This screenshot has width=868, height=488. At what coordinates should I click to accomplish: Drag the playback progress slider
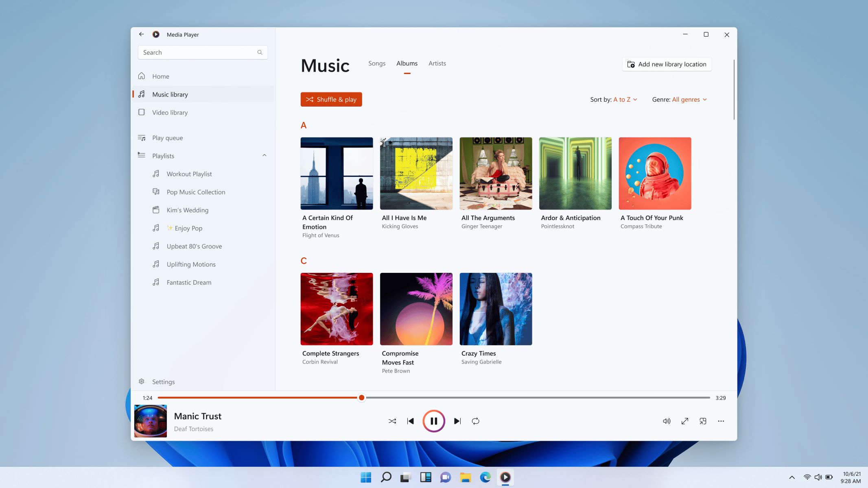[361, 397]
